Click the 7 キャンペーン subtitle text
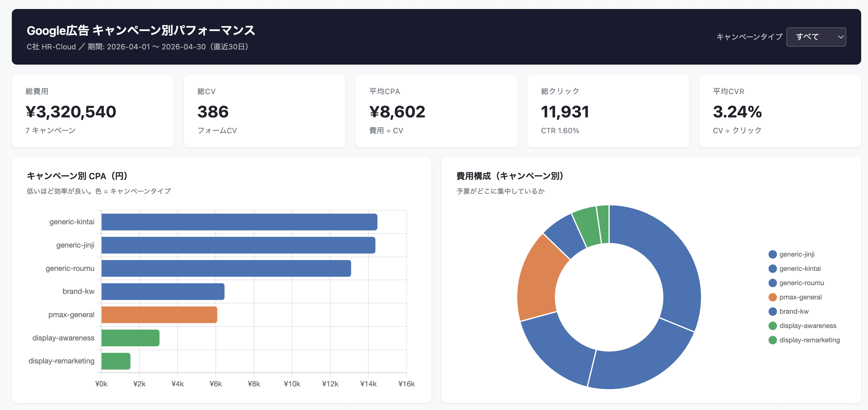The height and width of the screenshot is (410, 868). (51, 130)
